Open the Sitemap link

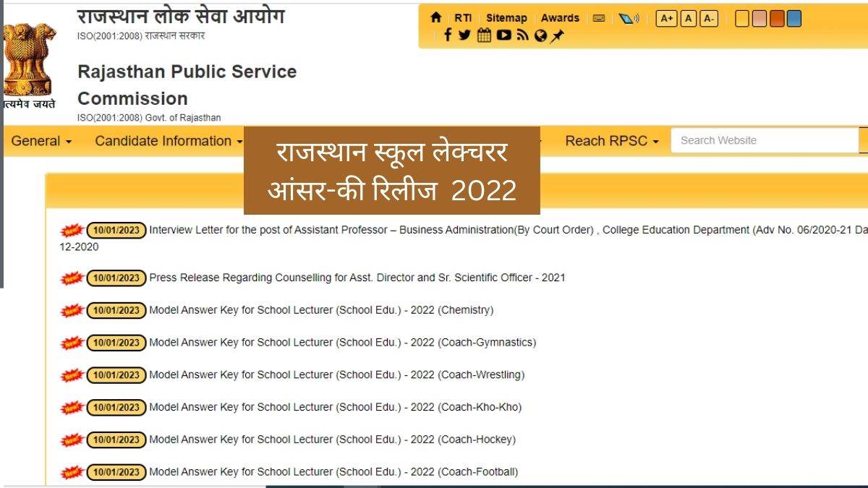click(506, 18)
